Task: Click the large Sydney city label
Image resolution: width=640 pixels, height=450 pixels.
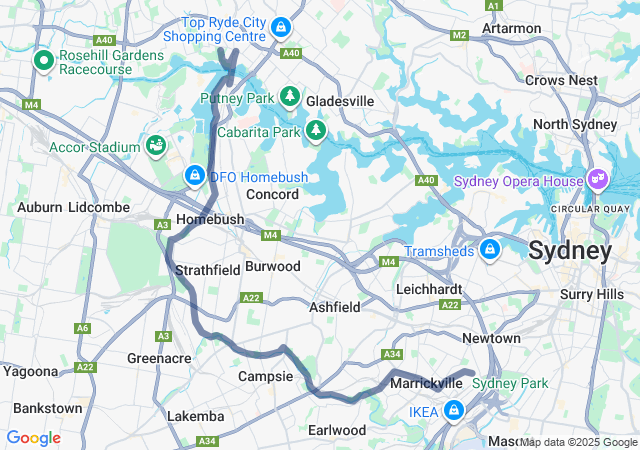Action: click(570, 250)
